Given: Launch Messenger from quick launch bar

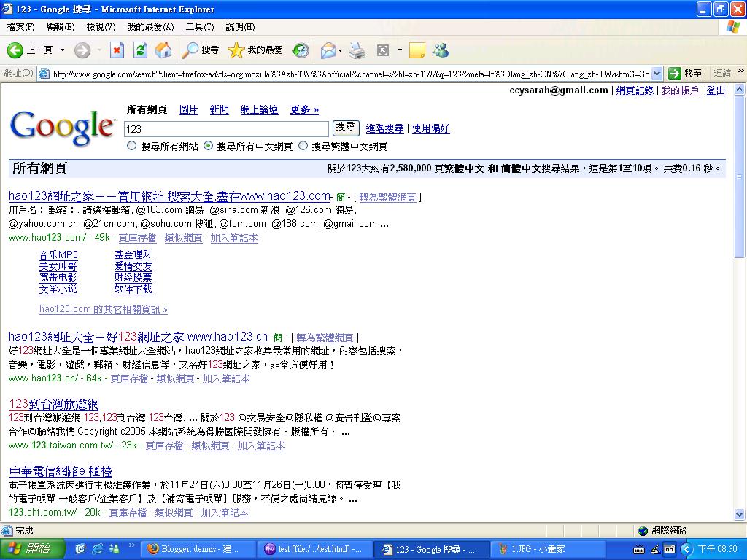Looking at the screenshot, I should [115, 549].
